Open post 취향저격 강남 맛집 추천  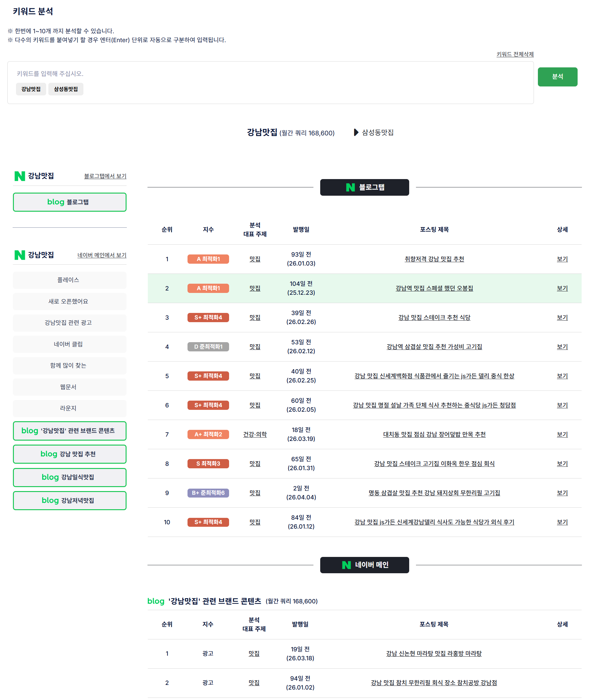click(434, 259)
